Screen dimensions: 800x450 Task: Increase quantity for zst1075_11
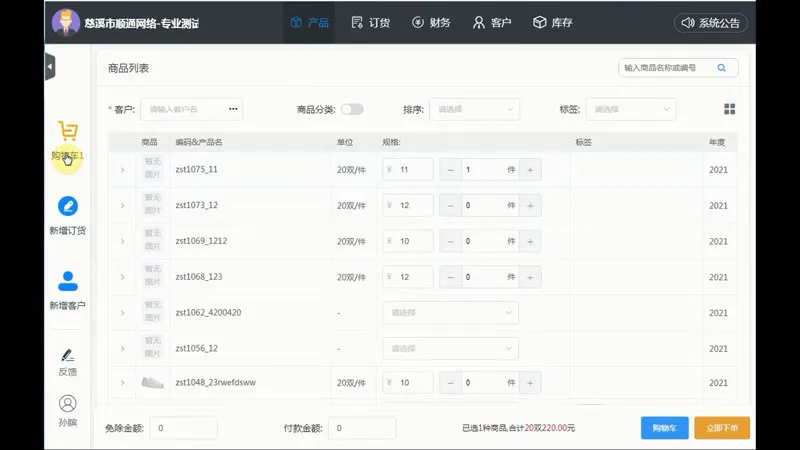(x=530, y=169)
